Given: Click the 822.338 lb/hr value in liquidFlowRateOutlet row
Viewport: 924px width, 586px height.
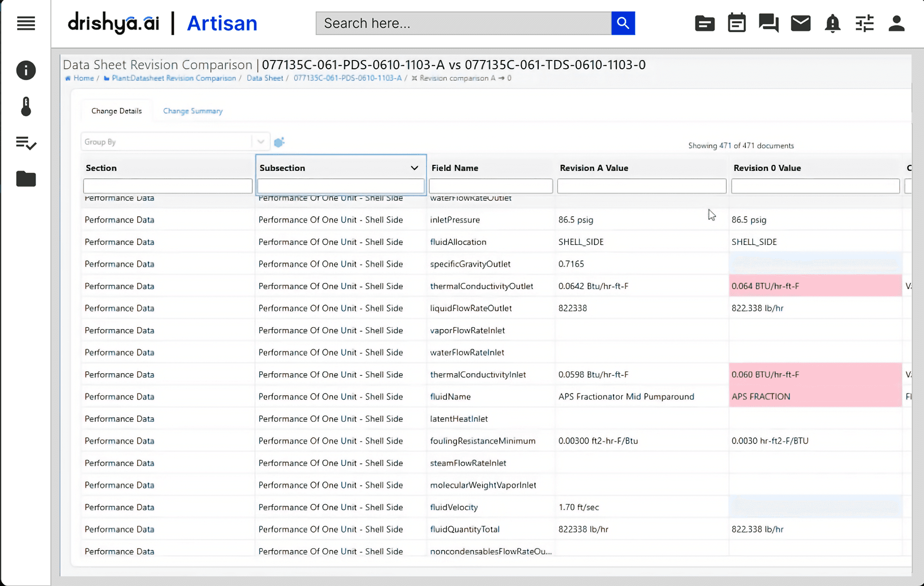Looking at the screenshot, I should point(757,308).
